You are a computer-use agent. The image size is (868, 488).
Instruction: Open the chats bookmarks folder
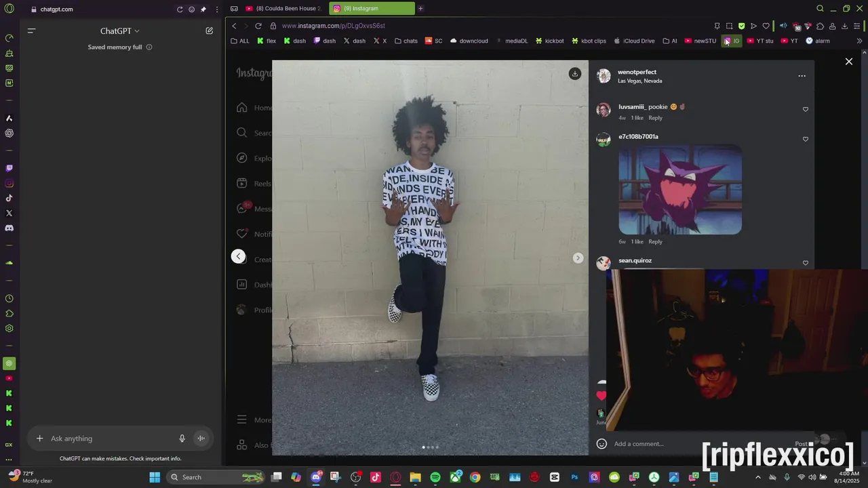point(406,41)
